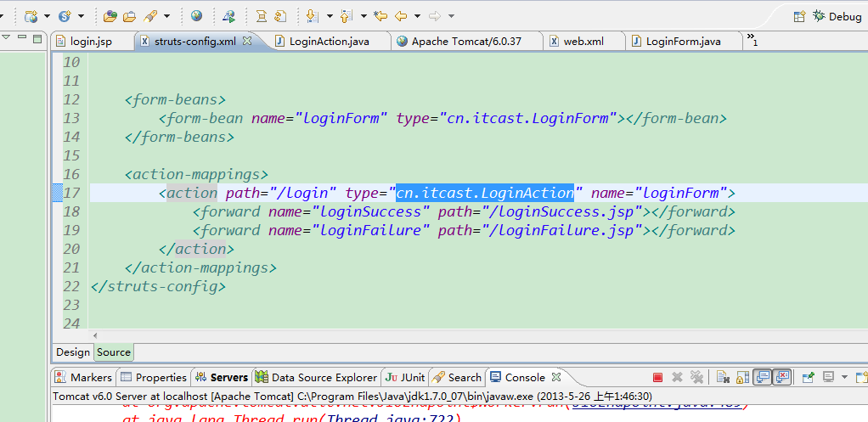Click the Last Edit Location toolbar icon
The width and height of the screenshot is (868, 422).
coord(380,16)
